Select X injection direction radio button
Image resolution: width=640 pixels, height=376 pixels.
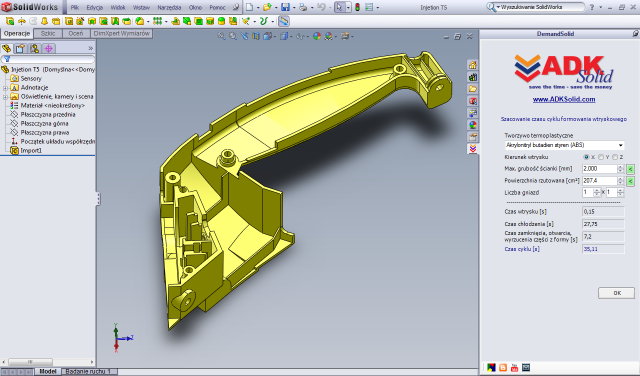tap(587, 157)
